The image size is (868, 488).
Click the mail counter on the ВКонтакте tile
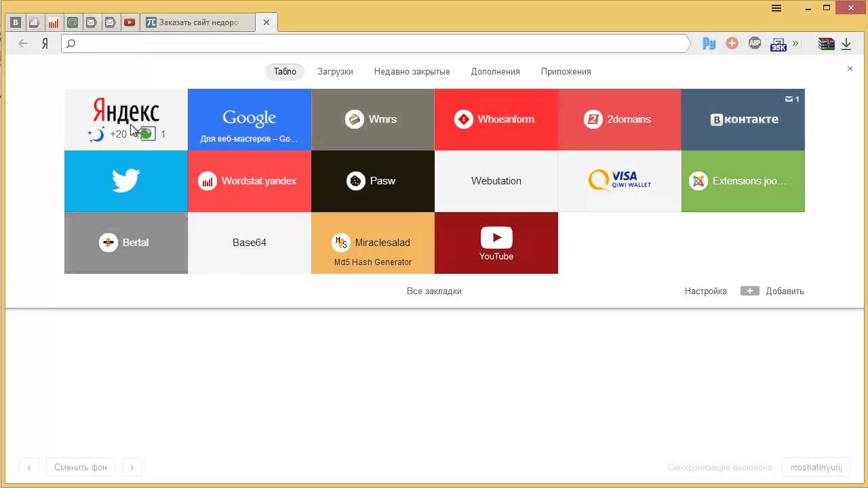tap(791, 99)
